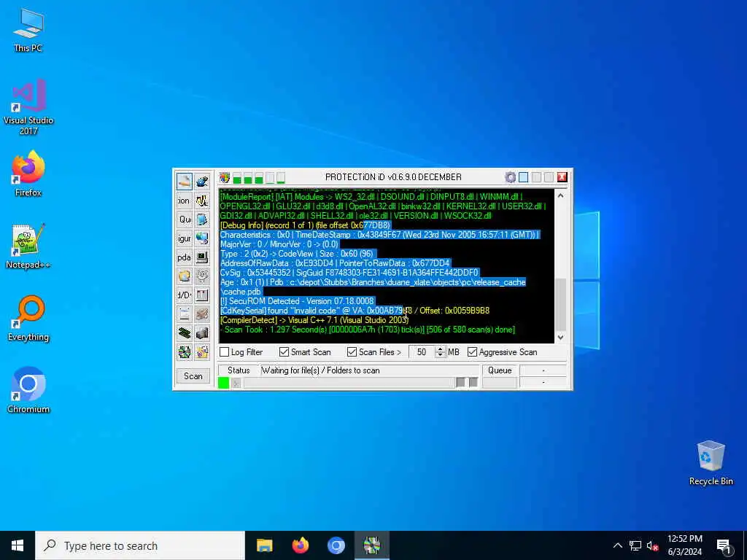
Task: Click the bright green status indicator square
Action: click(x=223, y=382)
